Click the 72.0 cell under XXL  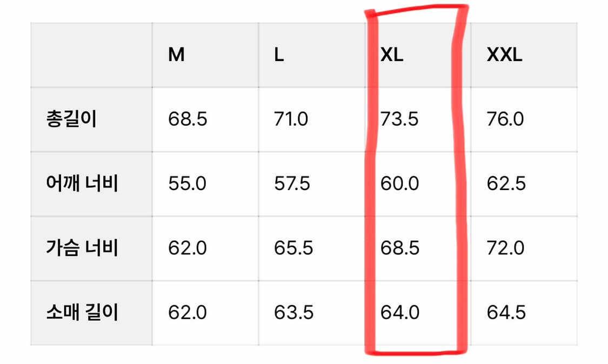505,248
